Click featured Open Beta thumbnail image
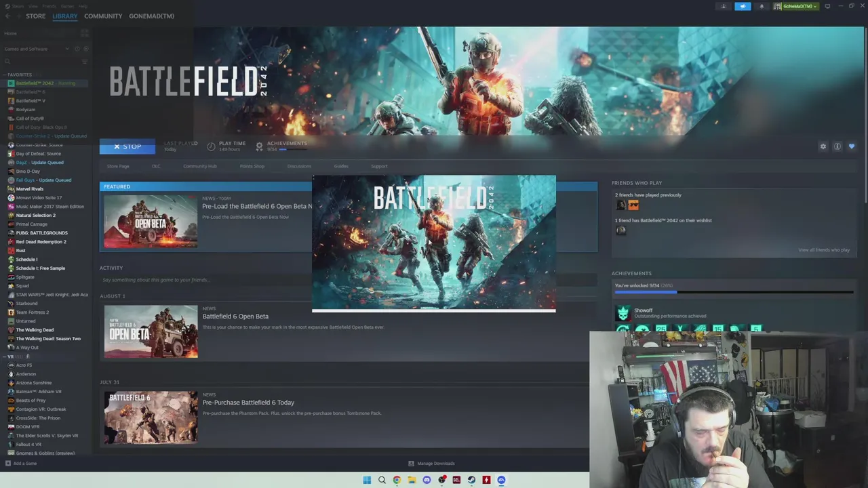 pyautogui.click(x=151, y=222)
